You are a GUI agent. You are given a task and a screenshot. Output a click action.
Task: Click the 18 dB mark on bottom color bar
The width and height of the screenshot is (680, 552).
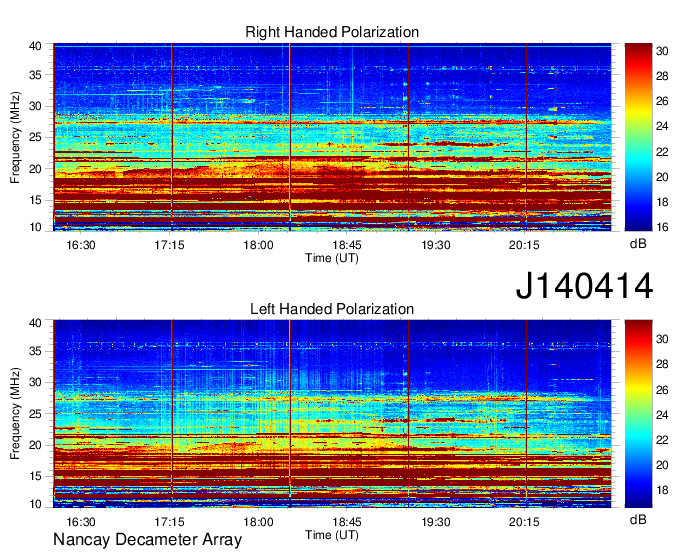(x=662, y=490)
